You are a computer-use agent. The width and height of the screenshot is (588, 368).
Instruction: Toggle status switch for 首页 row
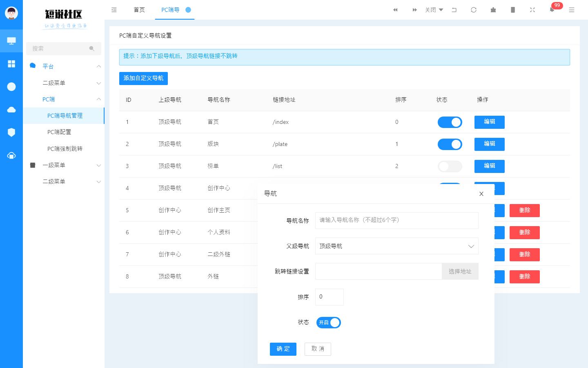tap(450, 122)
